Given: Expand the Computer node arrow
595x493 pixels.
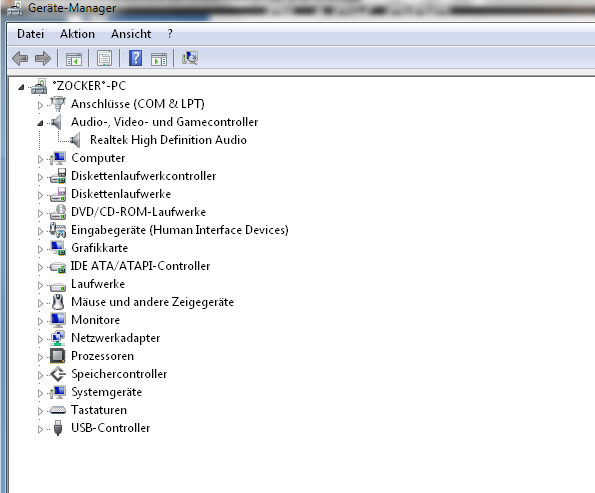Looking at the screenshot, I should pos(40,159).
